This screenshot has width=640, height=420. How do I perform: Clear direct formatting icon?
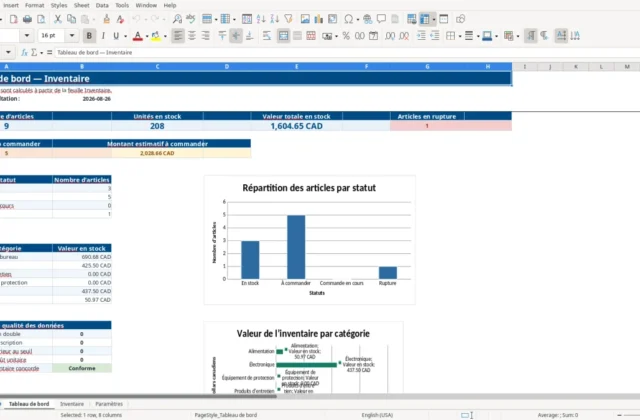tap(120, 19)
